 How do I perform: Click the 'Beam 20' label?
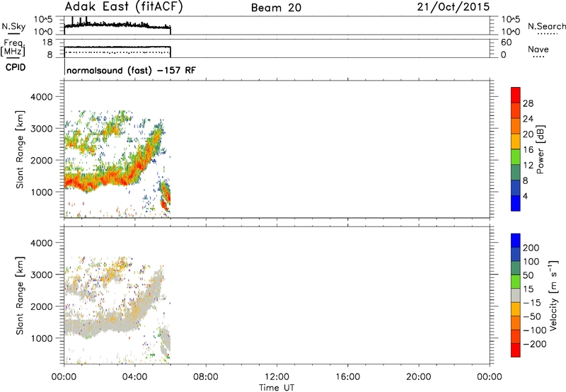[276, 8]
